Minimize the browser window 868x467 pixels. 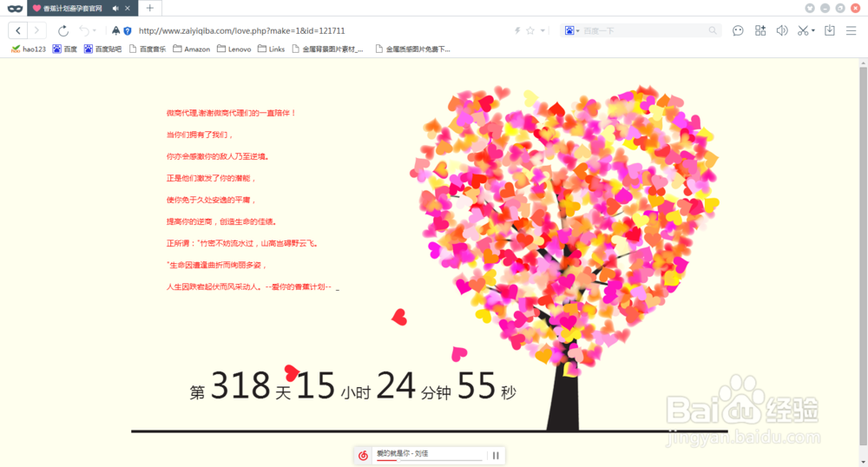[825, 8]
